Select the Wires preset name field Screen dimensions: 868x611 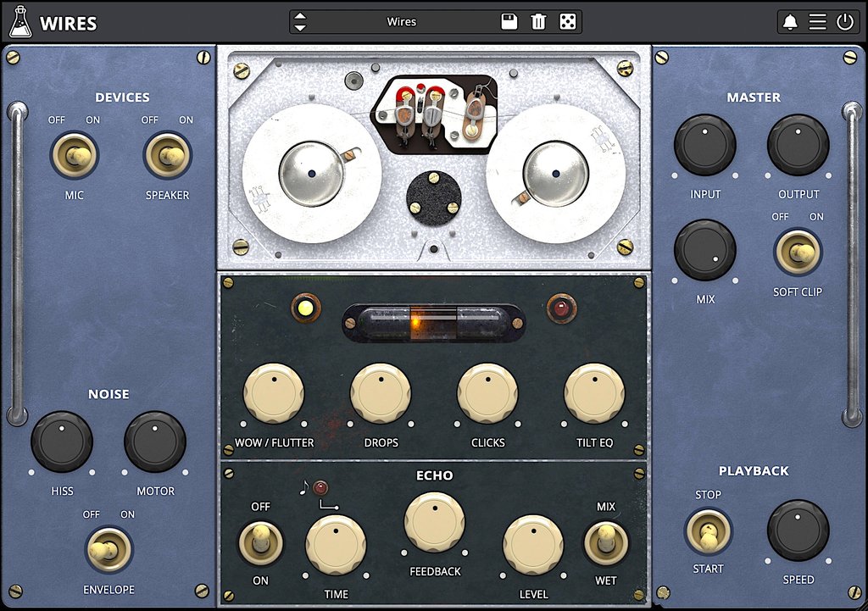pyautogui.click(x=401, y=22)
